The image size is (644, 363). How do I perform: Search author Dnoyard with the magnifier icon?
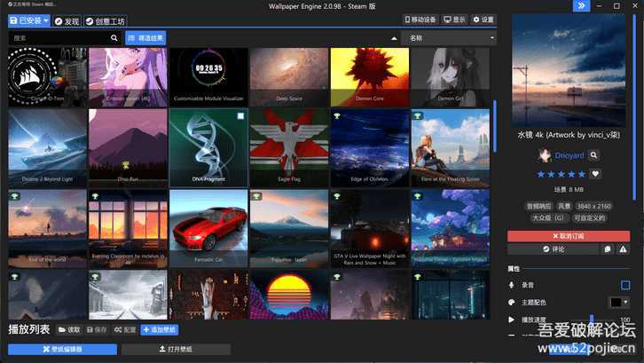pyautogui.click(x=594, y=155)
